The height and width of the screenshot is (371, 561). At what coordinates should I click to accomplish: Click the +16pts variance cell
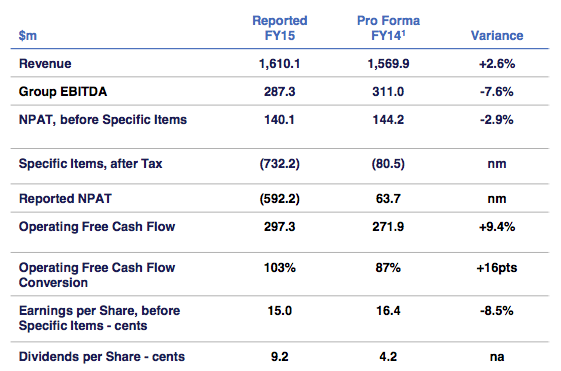coord(497,268)
